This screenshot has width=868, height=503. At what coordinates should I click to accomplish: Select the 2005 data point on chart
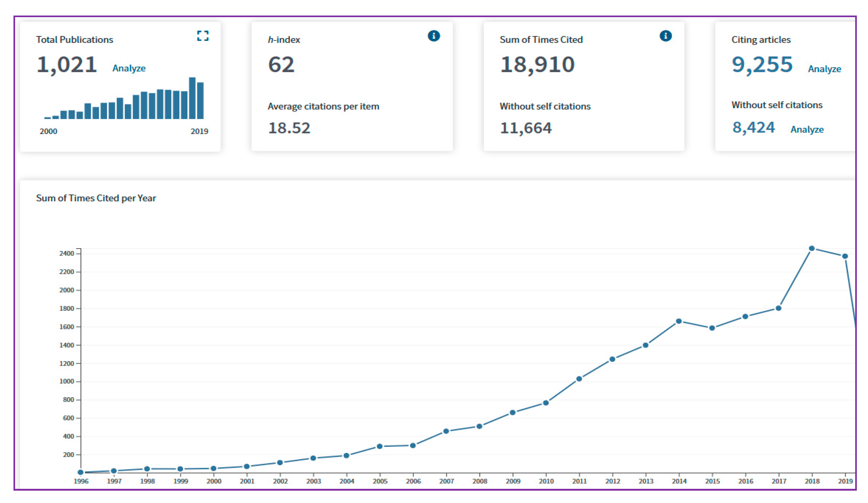(380, 446)
